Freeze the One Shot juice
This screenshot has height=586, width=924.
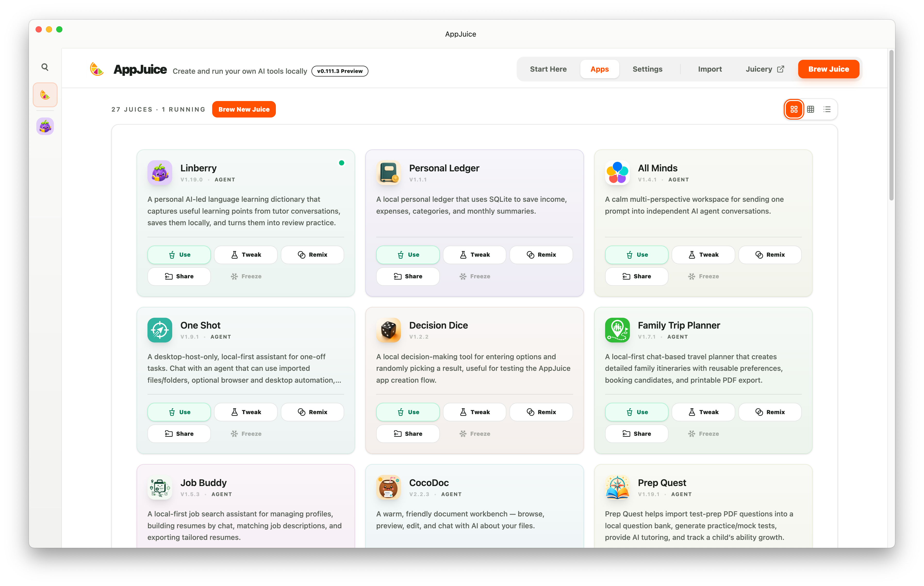[246, 434]
